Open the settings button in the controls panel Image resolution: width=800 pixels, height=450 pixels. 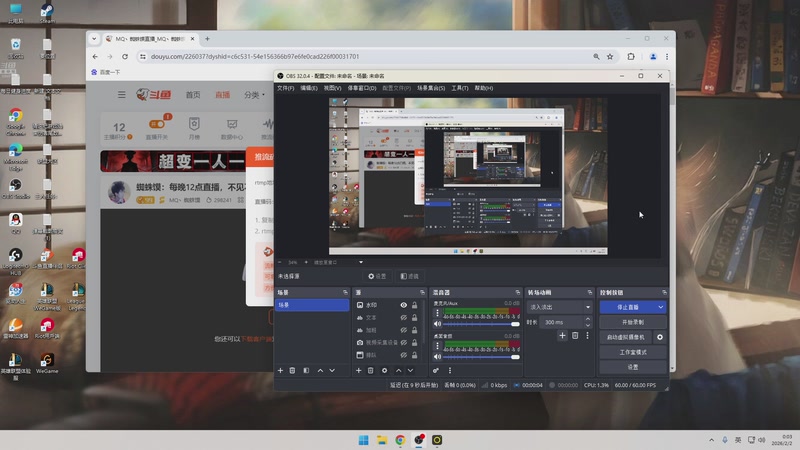click(633, 367)
